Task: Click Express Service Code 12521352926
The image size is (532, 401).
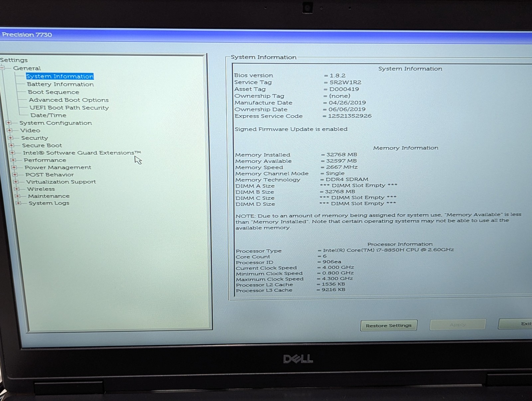Action: (350, 116)
